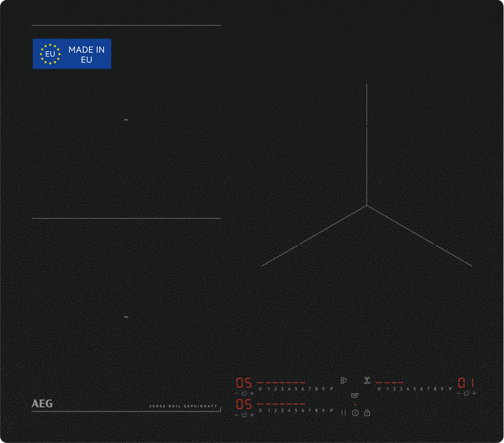
Task: Tap the timer clock icon in the lower left row
Action: [244, 415]
